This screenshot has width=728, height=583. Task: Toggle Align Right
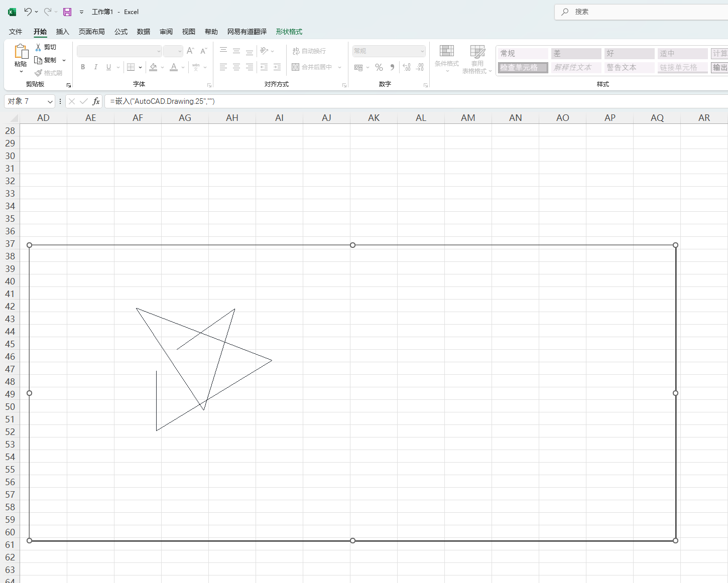(250, 67)
